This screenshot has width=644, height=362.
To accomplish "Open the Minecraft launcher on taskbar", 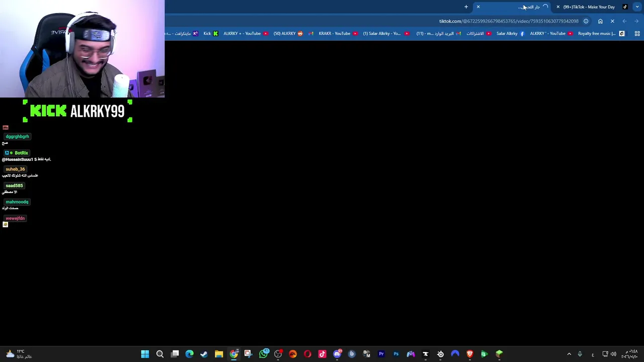I will click(499, 354).
